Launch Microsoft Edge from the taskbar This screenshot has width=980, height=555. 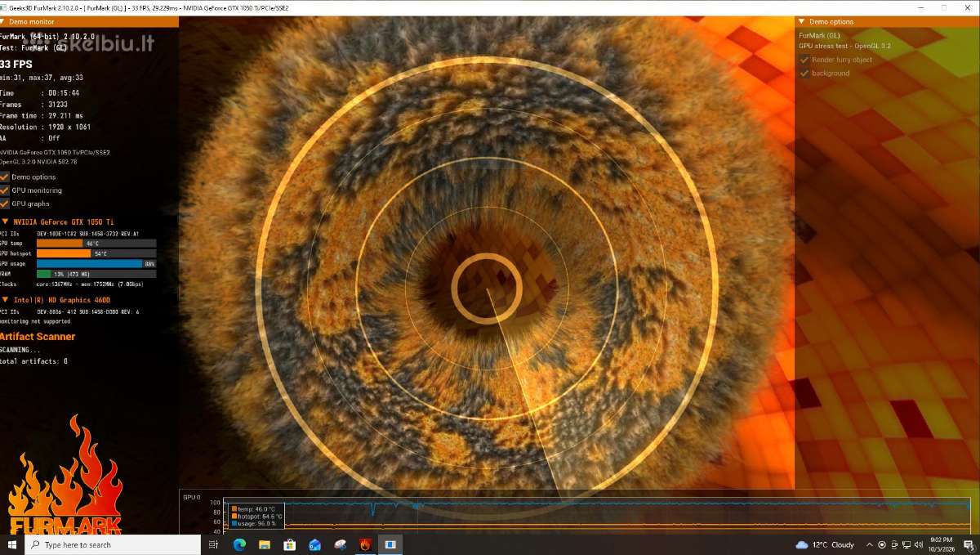239,544
